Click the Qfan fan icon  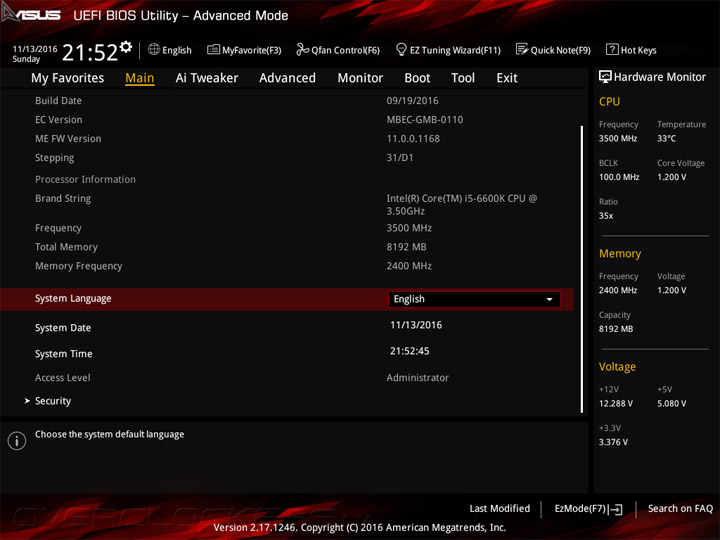point(302,49)
